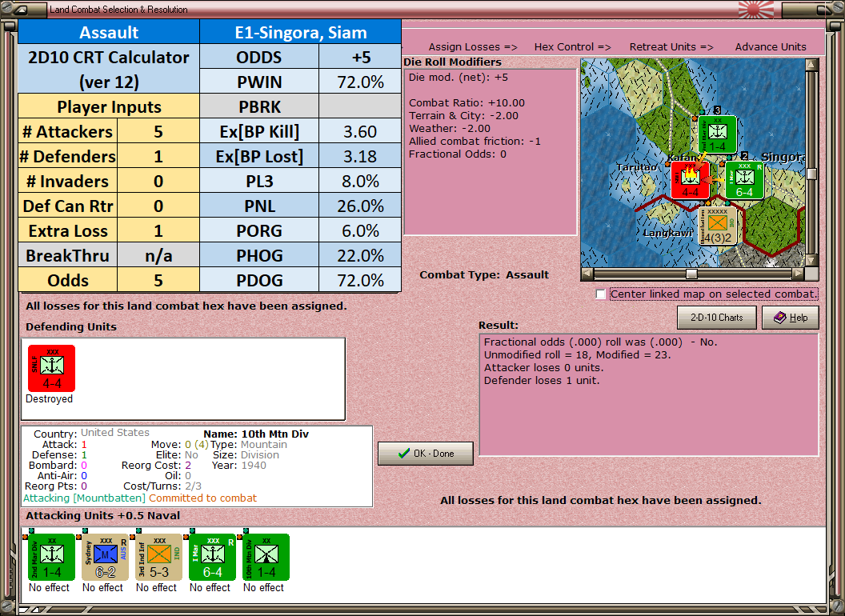
Task: Click the red 4-4 unit on map
Action: pos(690,180)
